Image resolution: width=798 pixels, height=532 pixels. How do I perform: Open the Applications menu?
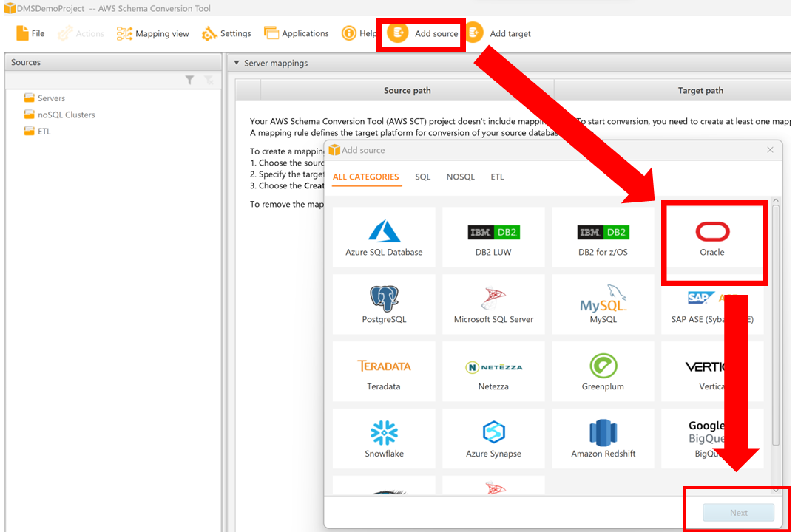[x=296, y=33]
